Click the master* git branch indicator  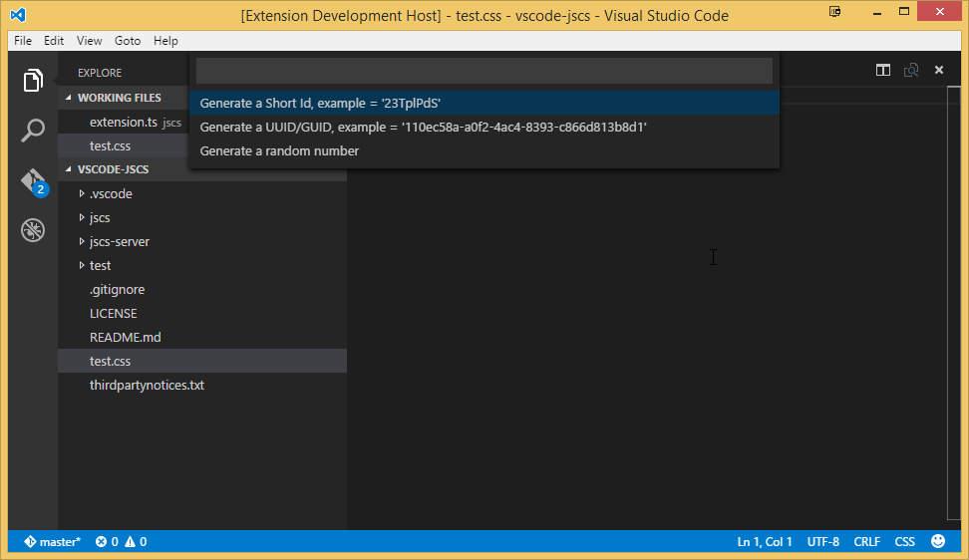point(53,541)
